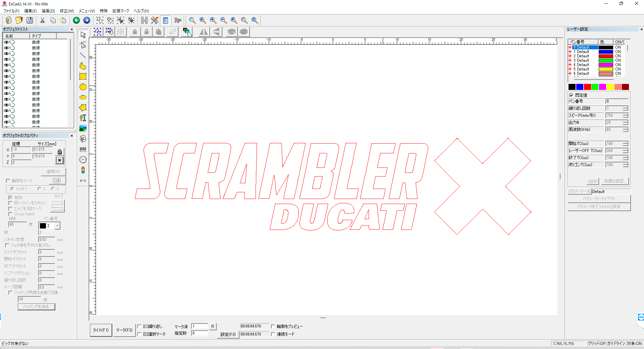Image resolution: width=644 pixels, height=349 pixels.
Task: Select the rectangle drawing tool
Action: click(83, 77)
